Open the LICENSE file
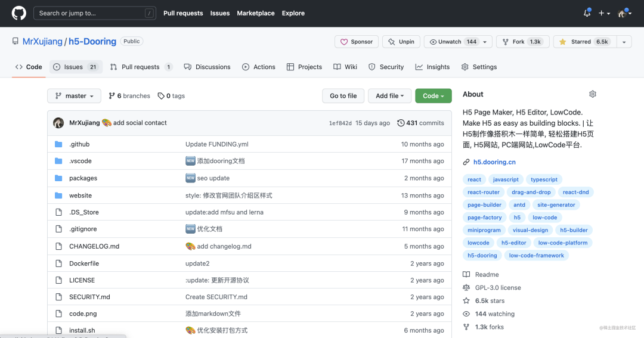Image resolution: width=644 pixels, height=338 pixels. (x=82, y=280)
